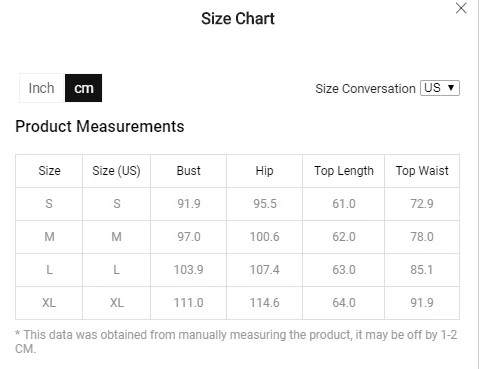Click the dropdown arrow beside US
This screenshot has width=479, height=369.
451,88
